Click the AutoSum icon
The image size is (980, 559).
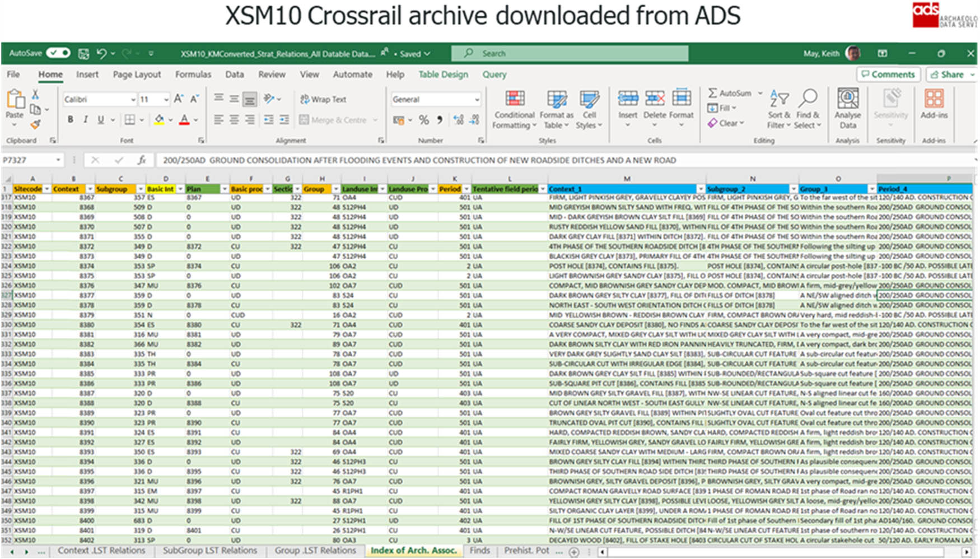point(713,93)
